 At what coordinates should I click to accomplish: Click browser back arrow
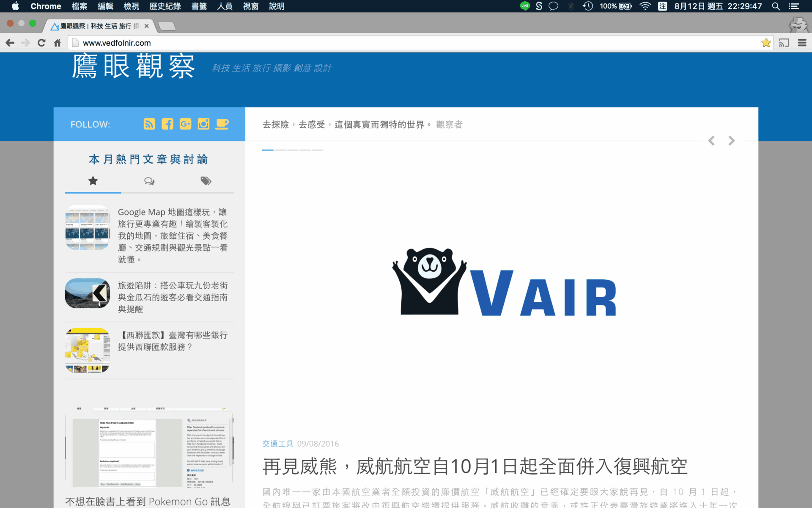[10, 43]
